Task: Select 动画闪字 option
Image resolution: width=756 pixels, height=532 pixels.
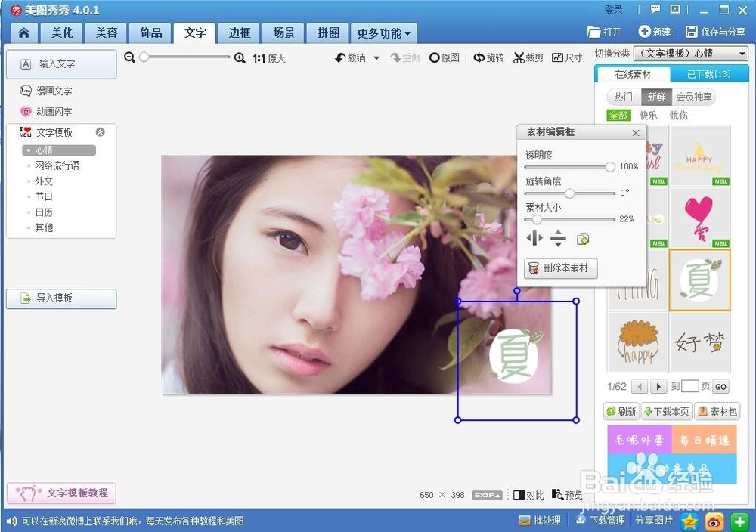Action: [46, 112]
